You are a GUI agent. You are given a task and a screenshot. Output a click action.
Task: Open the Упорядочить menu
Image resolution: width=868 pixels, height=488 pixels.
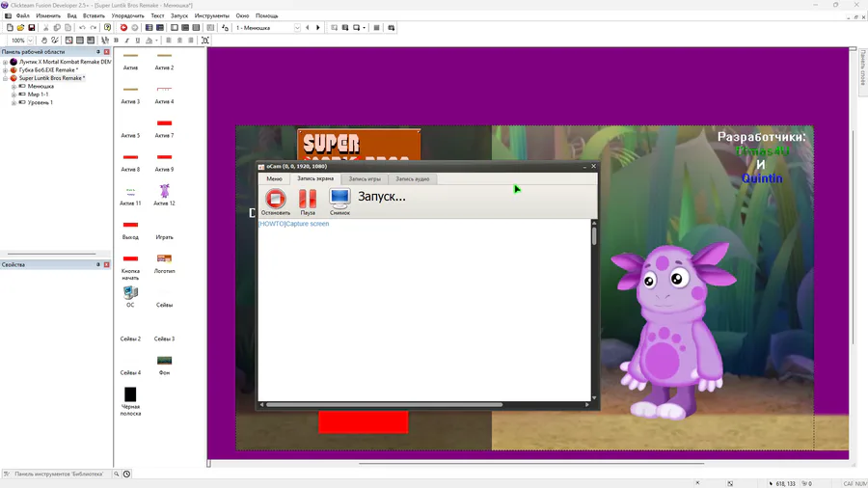pyautogui.click(x=128, y=16)
